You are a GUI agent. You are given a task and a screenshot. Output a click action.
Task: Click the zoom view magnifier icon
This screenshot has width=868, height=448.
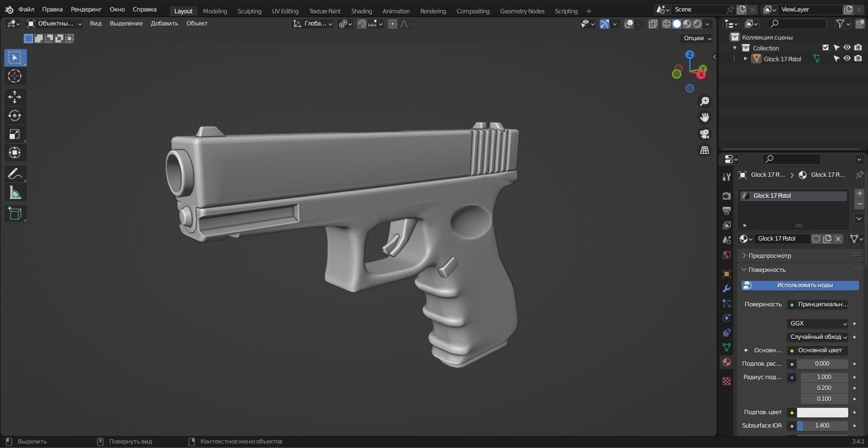704,101
